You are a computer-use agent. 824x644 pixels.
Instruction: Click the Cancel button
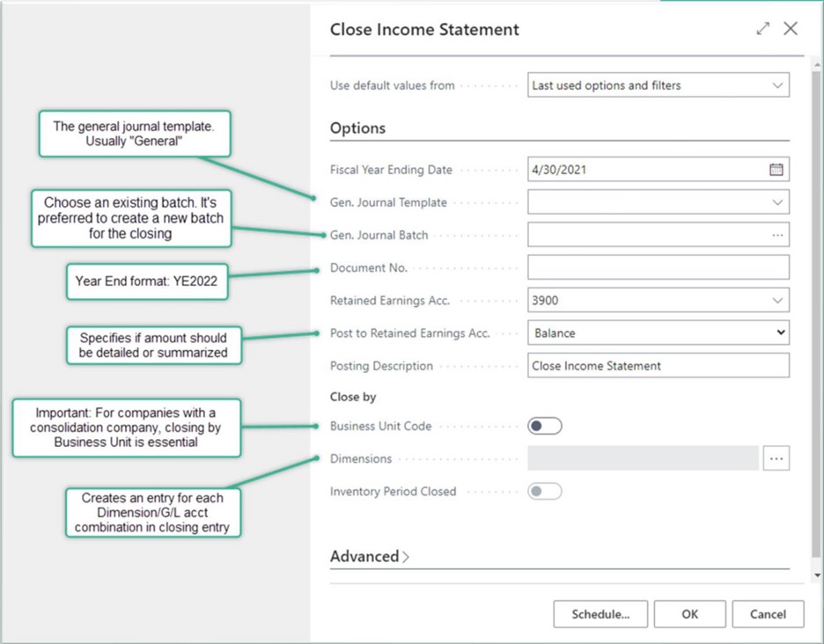pos(768,614)
